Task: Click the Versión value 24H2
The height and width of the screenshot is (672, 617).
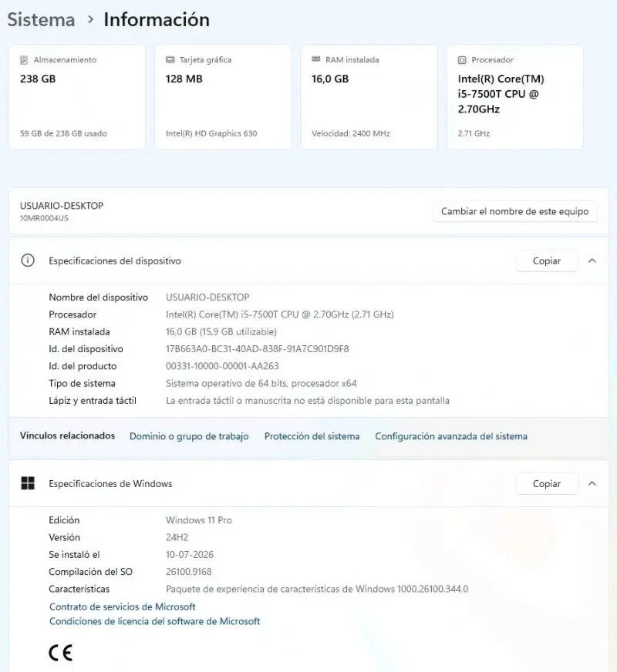Action: point(177,537)
